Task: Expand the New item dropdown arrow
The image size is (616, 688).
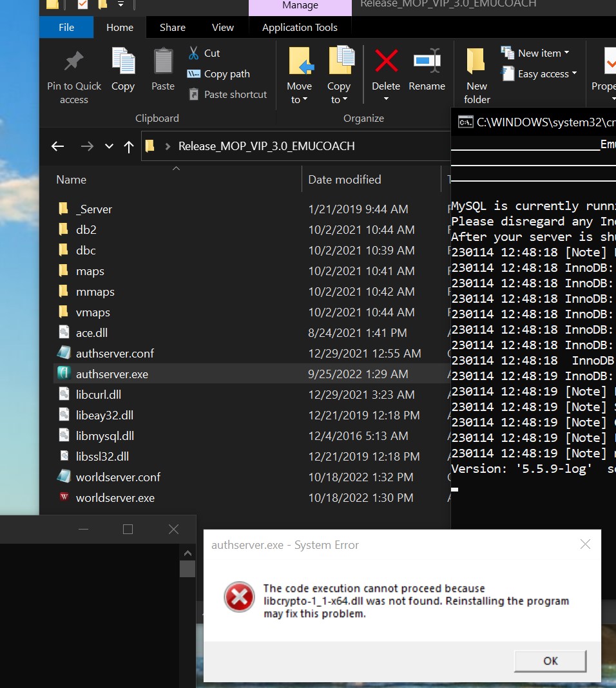Action: [566, 53]
